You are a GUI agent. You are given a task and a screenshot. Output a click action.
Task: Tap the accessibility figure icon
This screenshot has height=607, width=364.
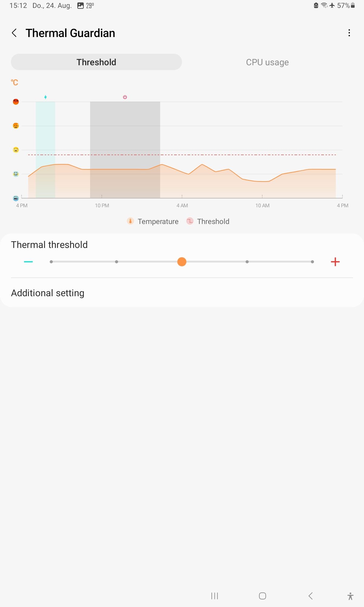point(350,596)
